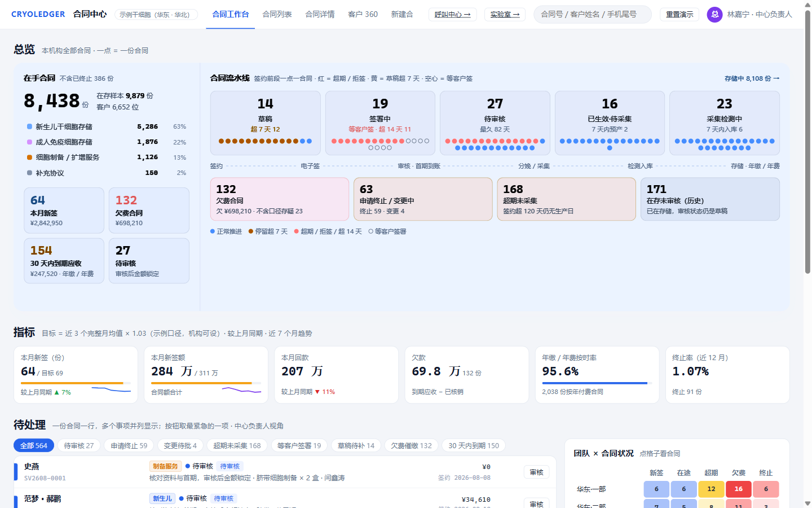
Task: Click the page vertical scrollbar thumb
Action: pyautogui.click(x=807, y=142)
